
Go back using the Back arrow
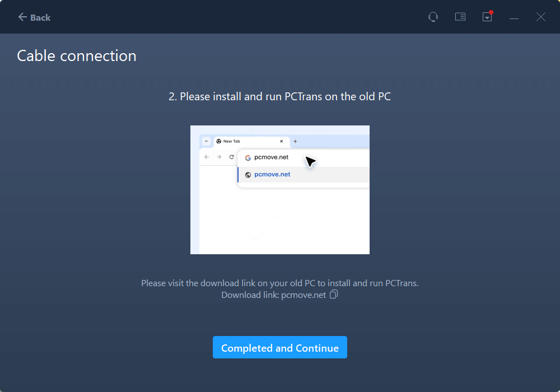[x=34, y=17]
